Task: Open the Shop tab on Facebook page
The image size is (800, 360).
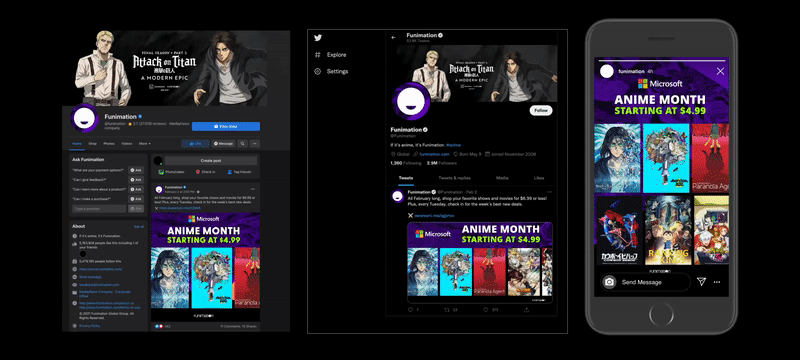Action: point(92,144)
